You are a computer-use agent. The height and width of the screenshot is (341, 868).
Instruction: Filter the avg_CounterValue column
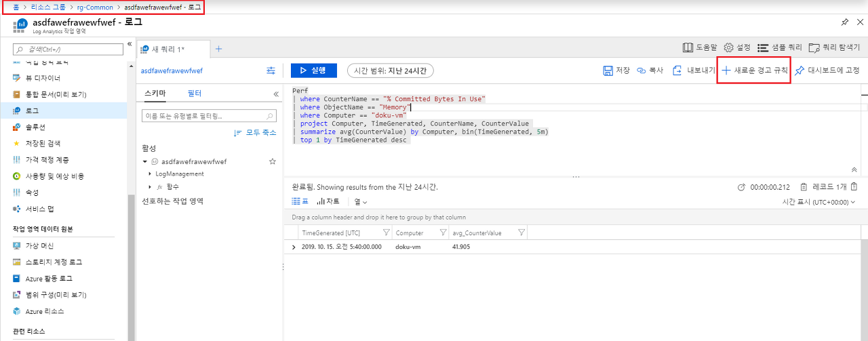pyautogui.click(x=521, y=233)
